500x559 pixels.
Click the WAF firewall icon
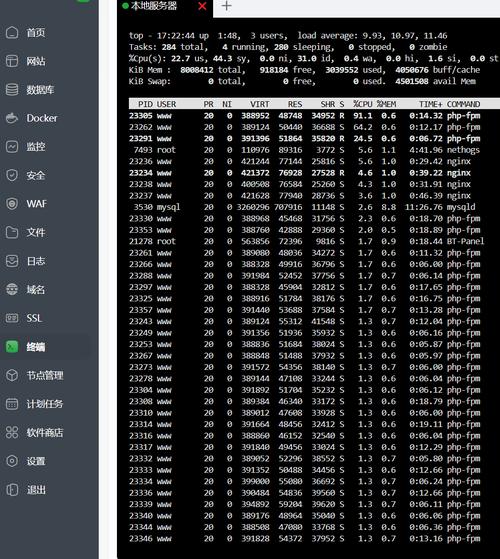[12, 204]
